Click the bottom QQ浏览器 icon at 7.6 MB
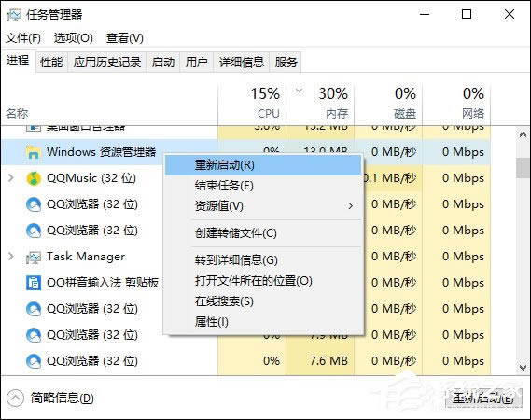The width and height of the screenshot is (531, 420). tap(34, 361)
